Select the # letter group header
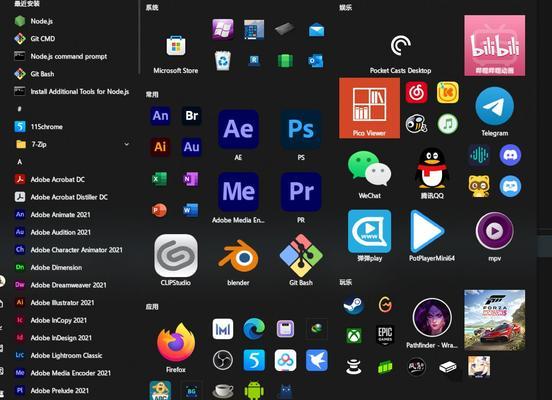This screenshot has height=400, width=552. [x=20, y=109]
